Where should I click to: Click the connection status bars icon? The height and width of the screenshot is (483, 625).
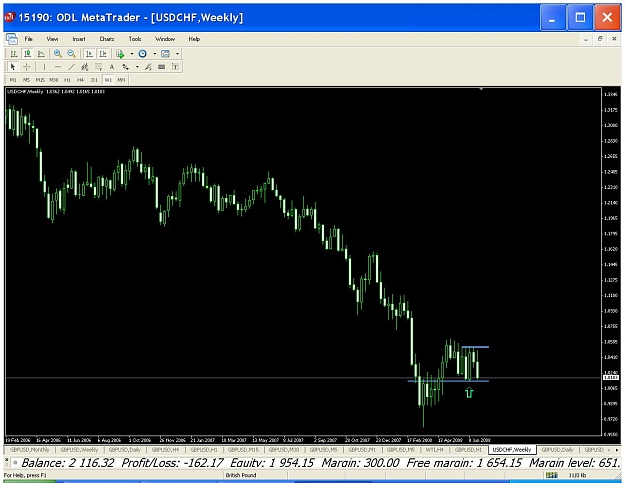552,475
